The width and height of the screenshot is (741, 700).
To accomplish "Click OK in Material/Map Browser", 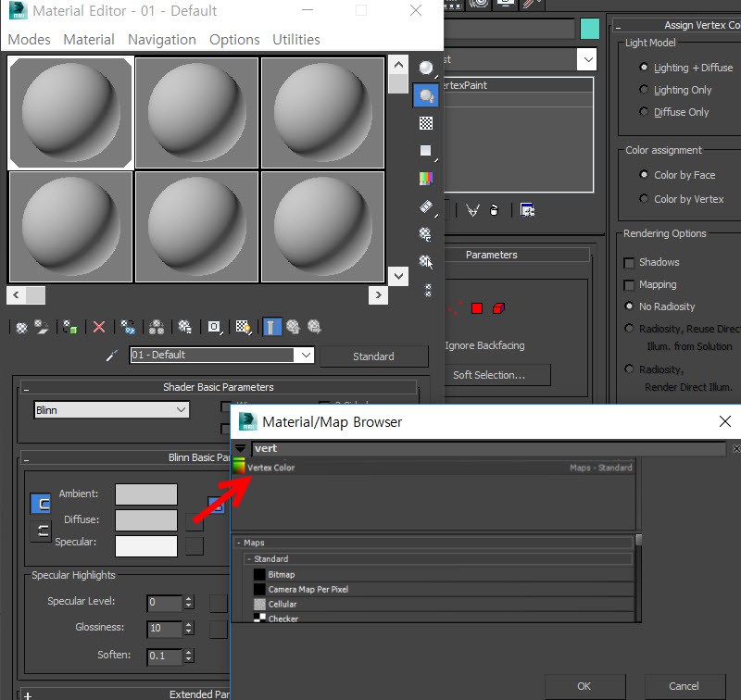I will [584, 686].
